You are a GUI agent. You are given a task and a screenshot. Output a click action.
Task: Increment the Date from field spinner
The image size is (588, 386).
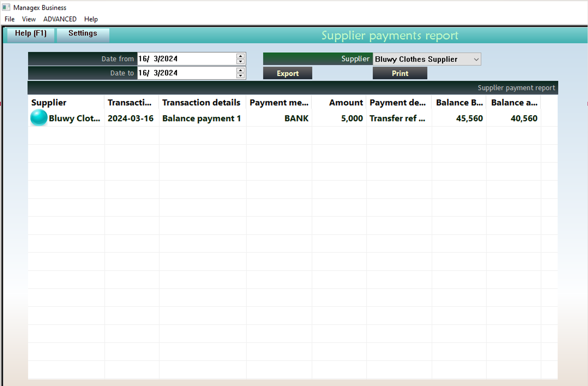(240, 56)
